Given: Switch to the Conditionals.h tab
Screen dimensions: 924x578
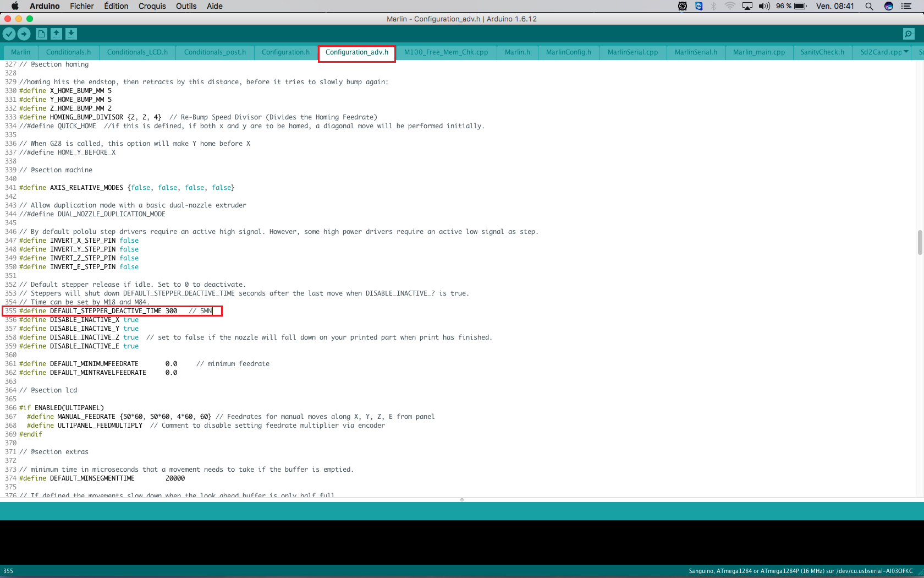Looking at the screenshot, I should pos(69,52).
